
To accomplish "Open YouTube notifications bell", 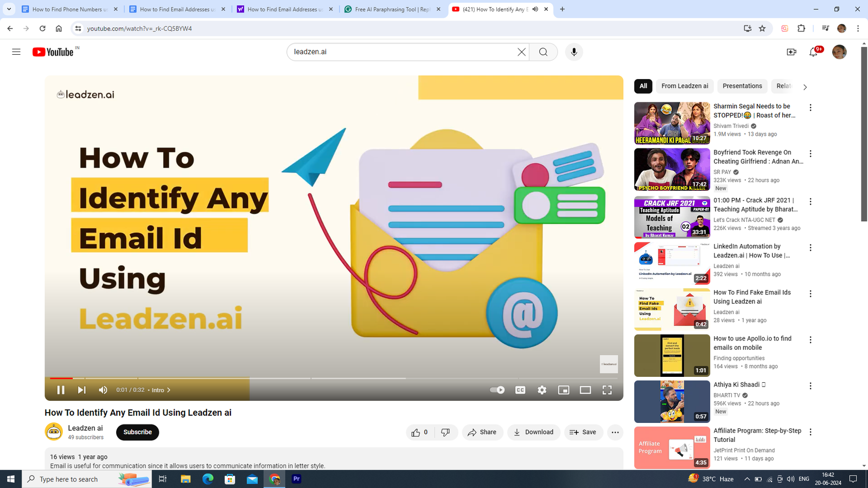I will (x=814, y=52).
